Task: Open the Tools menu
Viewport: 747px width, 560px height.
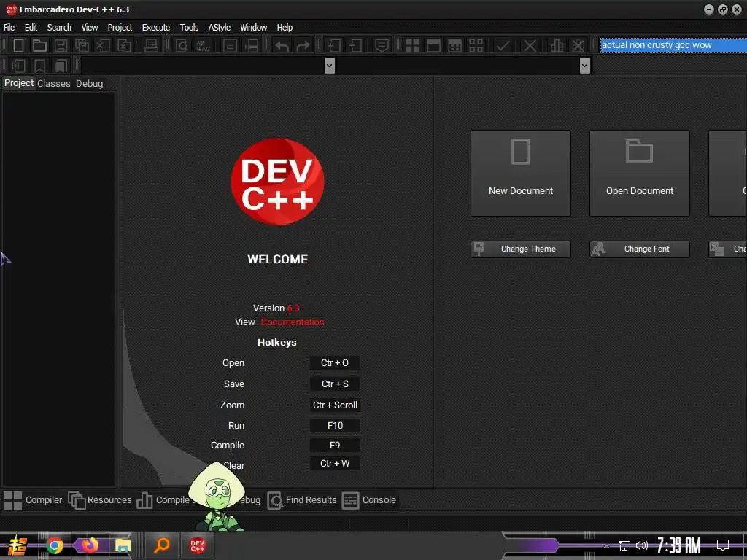Action: pyautogui.click(x=189, y=28)
